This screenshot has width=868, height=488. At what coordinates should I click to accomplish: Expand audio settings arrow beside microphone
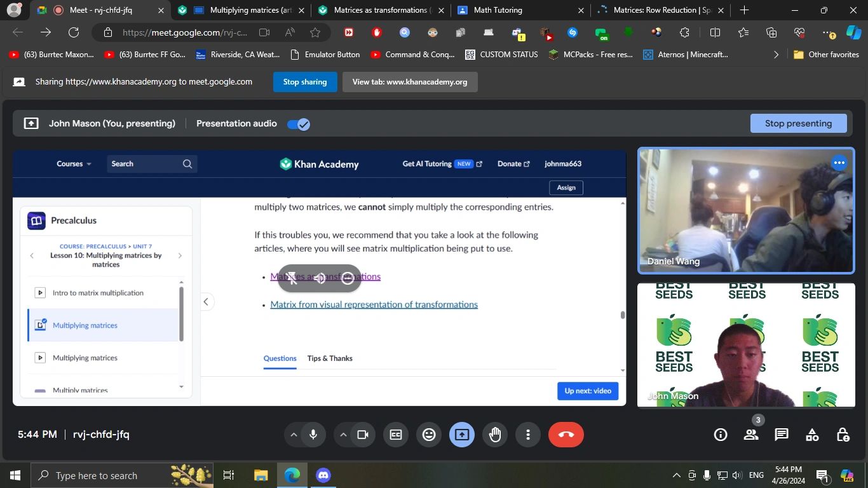[294, 435]
